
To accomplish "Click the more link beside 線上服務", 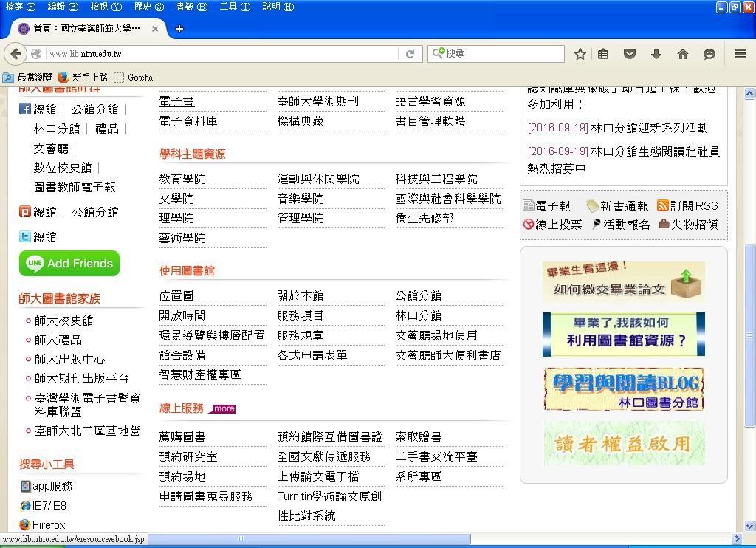I will coord(223,408).
